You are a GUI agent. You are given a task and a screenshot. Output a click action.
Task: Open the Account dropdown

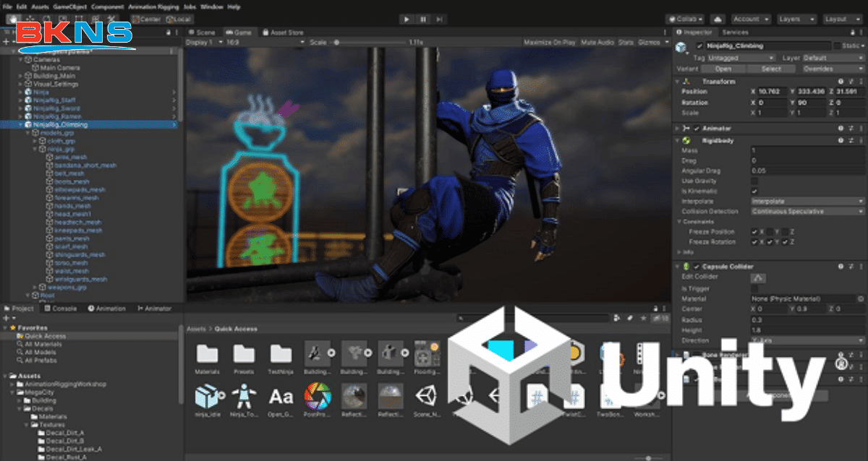750,19
